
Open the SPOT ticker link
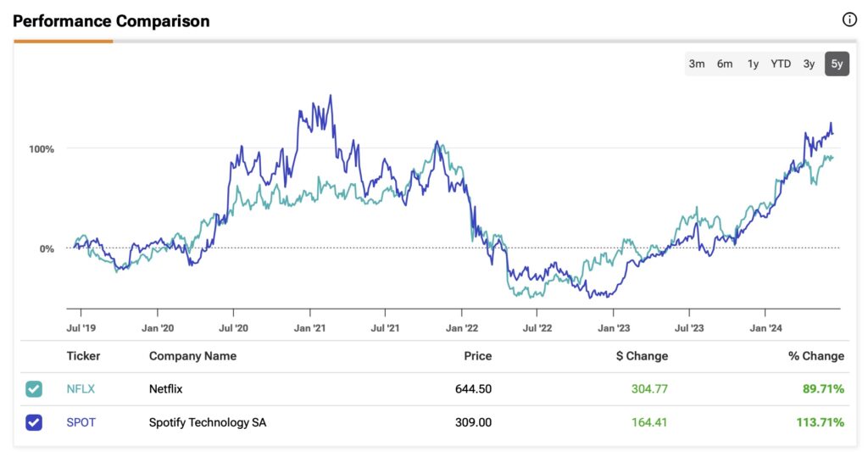point(81,422)
